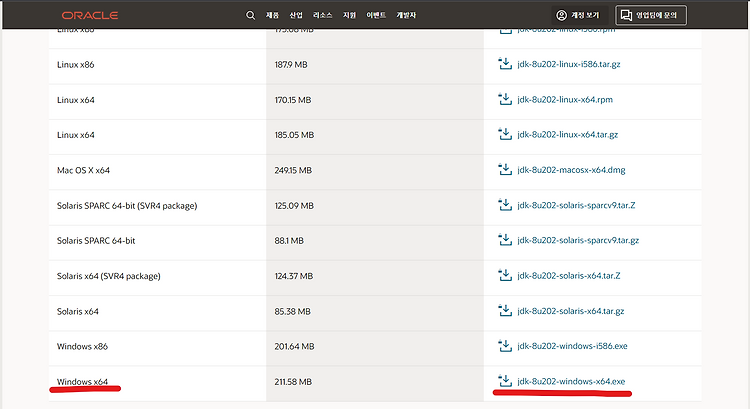This screenshot has width=750, height=409.
Task: Select the 211.58 MB file size
Action: [x=293, y=382]
